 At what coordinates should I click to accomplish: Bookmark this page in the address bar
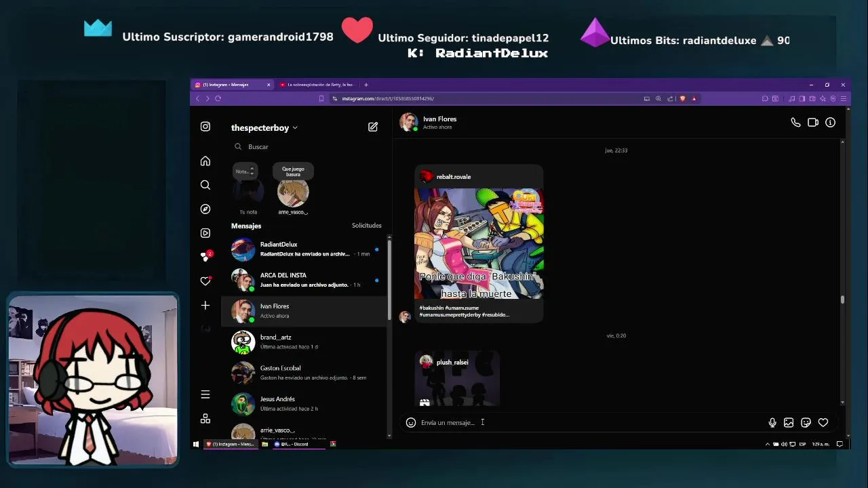click(321, 98)
